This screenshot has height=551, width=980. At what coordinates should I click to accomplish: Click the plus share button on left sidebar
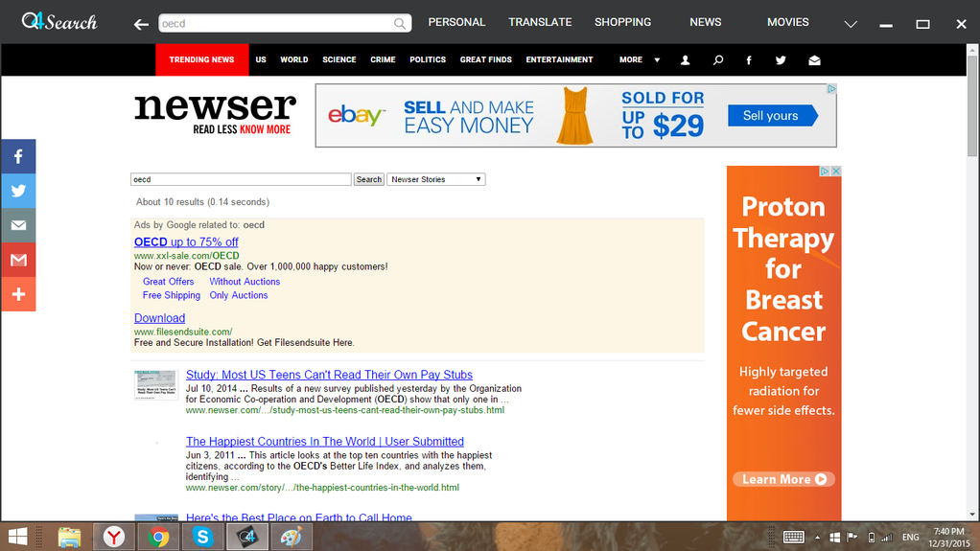[x=18, y=294]
